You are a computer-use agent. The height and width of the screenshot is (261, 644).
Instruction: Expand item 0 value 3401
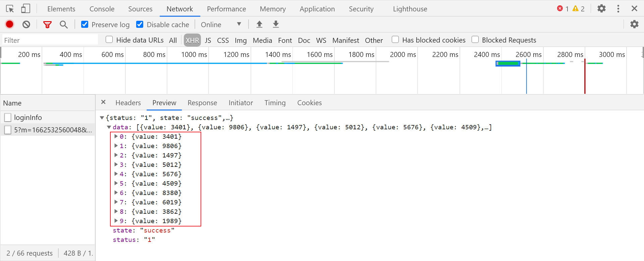pyautogui.click(x=116, y=136)
